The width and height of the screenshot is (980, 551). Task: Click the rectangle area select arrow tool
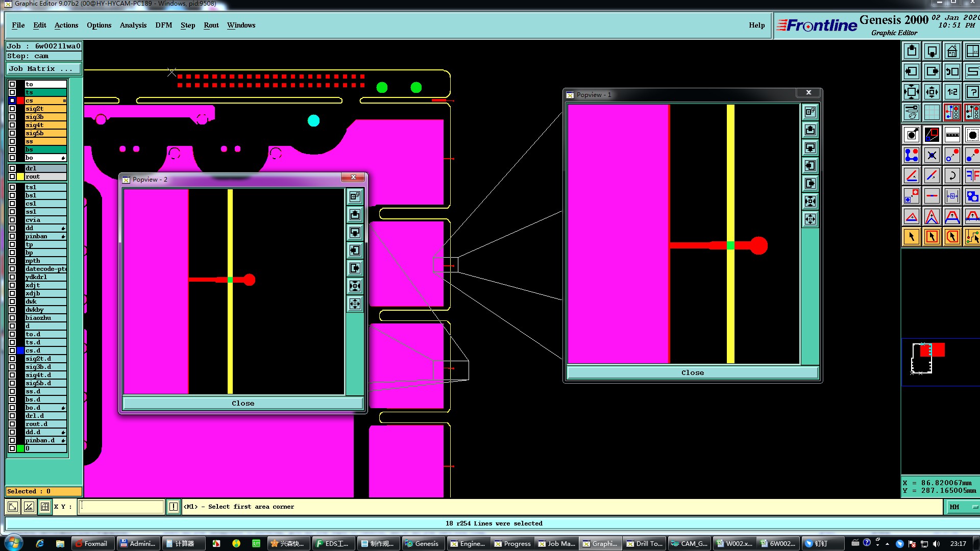pyautogui.click(x=932, y=237)
